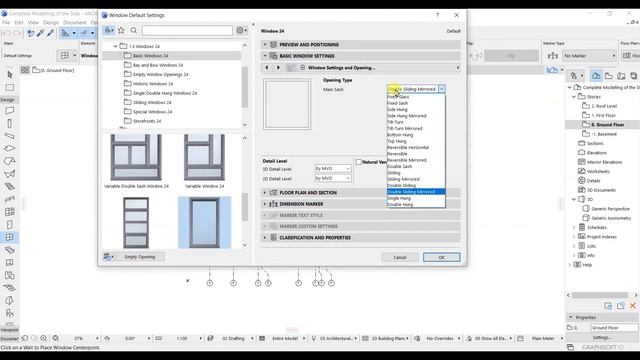Click the tab overview grid icon
The image size is (640, 360).
[x=25, y=70]
